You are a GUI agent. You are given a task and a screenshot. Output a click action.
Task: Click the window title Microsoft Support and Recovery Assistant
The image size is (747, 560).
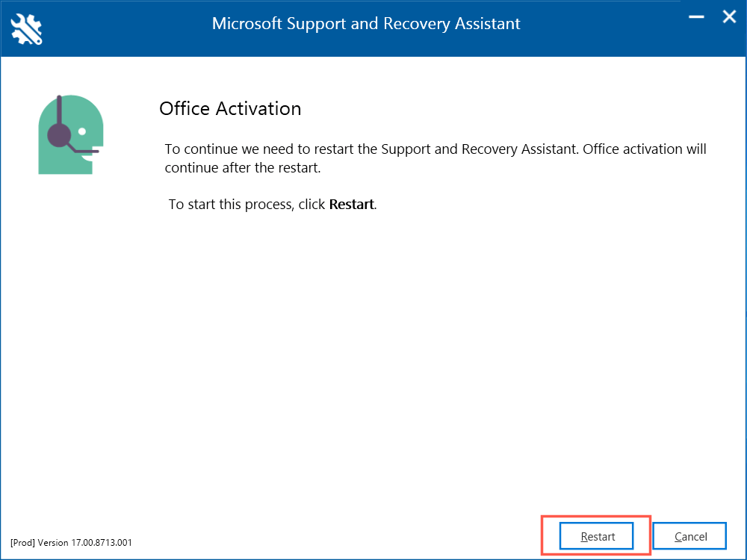[366, 23]
